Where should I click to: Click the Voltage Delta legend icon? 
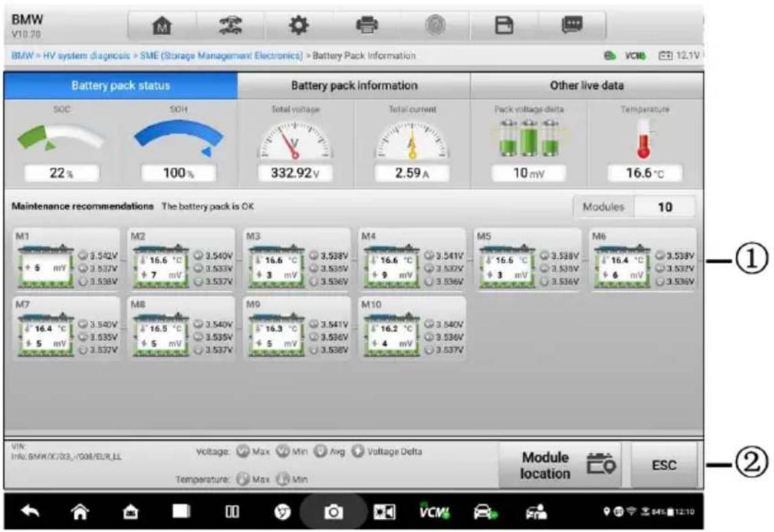click(357, 451)
